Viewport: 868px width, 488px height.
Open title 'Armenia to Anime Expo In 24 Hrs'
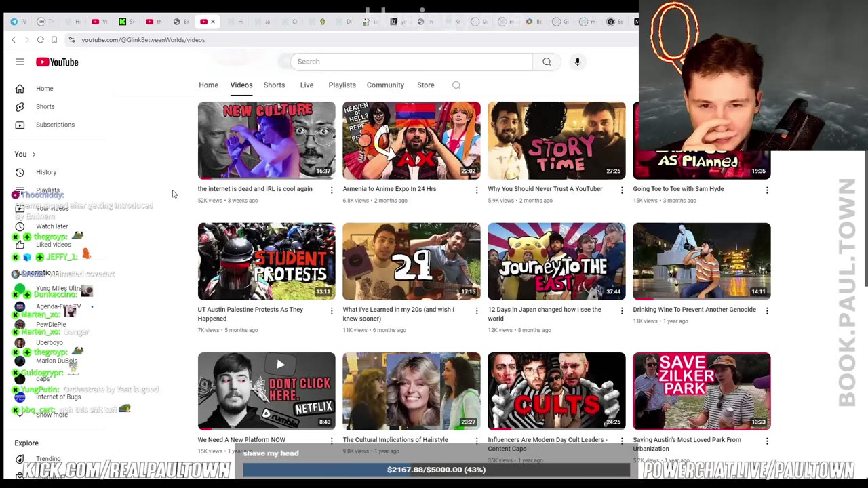(x=389, y=189)
